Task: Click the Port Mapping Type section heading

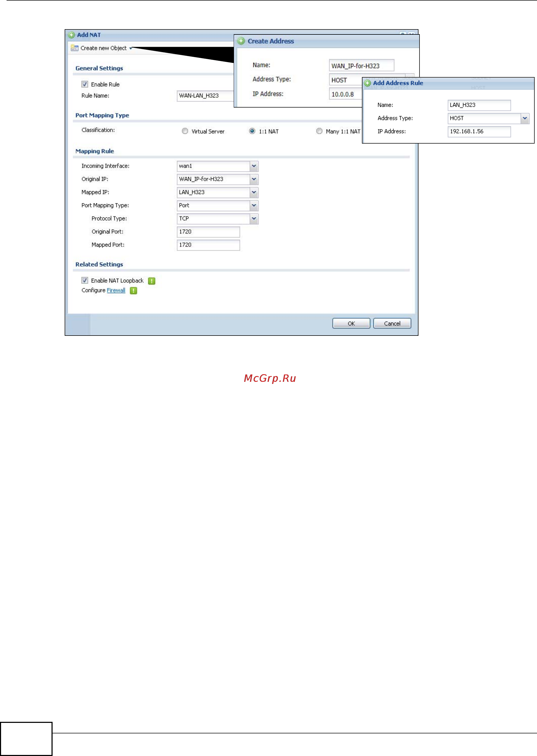Action: tap(102, 115)
